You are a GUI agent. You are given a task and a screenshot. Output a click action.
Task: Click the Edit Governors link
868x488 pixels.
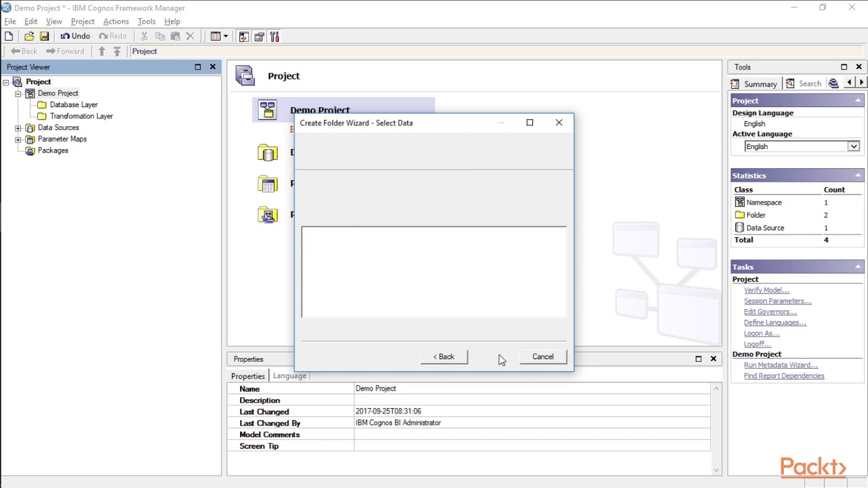coord(770,312)
